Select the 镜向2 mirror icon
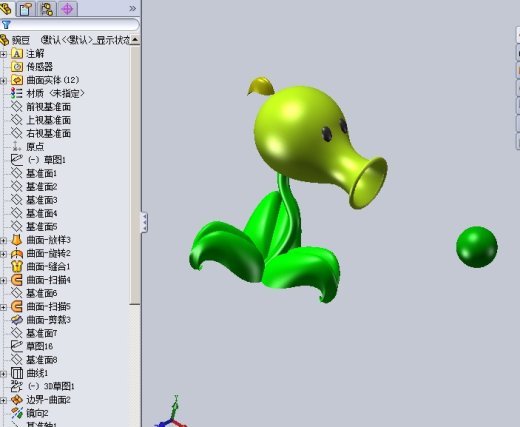 coord(17,413)
